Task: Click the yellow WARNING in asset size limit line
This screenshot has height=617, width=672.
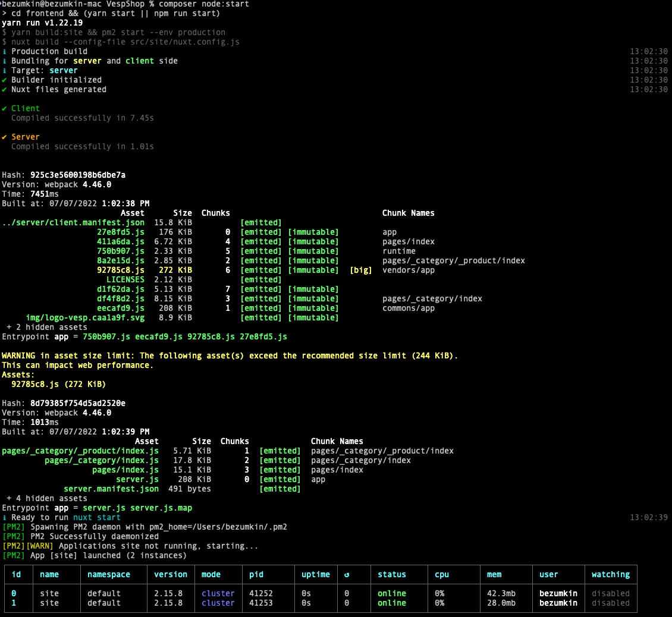Action: tap(230, 355)
